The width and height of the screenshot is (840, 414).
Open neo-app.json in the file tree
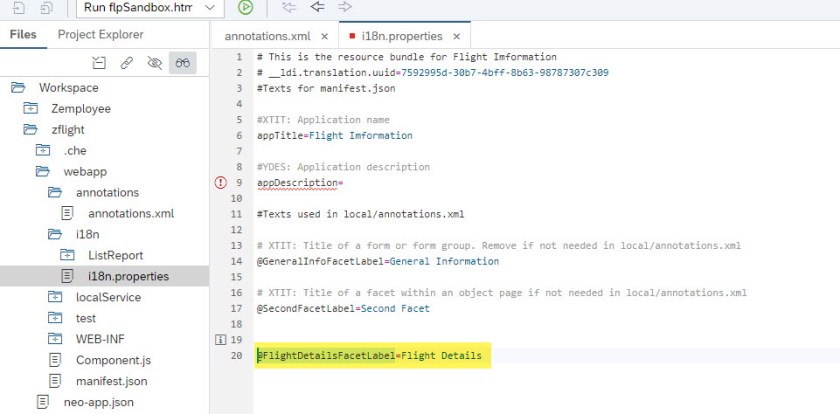coord(99,402)
